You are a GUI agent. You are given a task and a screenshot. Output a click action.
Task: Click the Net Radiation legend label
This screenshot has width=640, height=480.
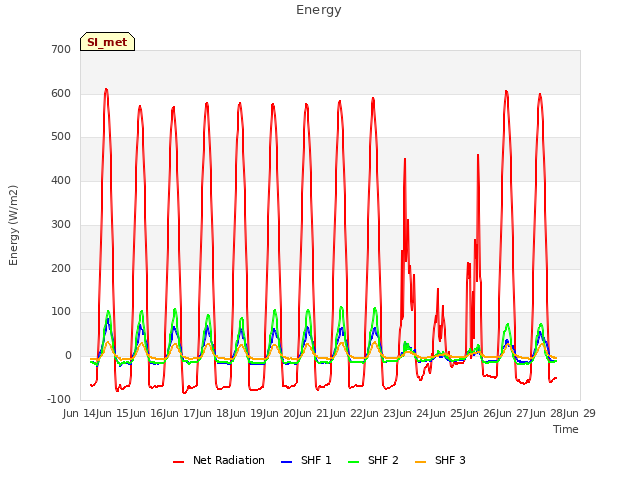[229, 460]
